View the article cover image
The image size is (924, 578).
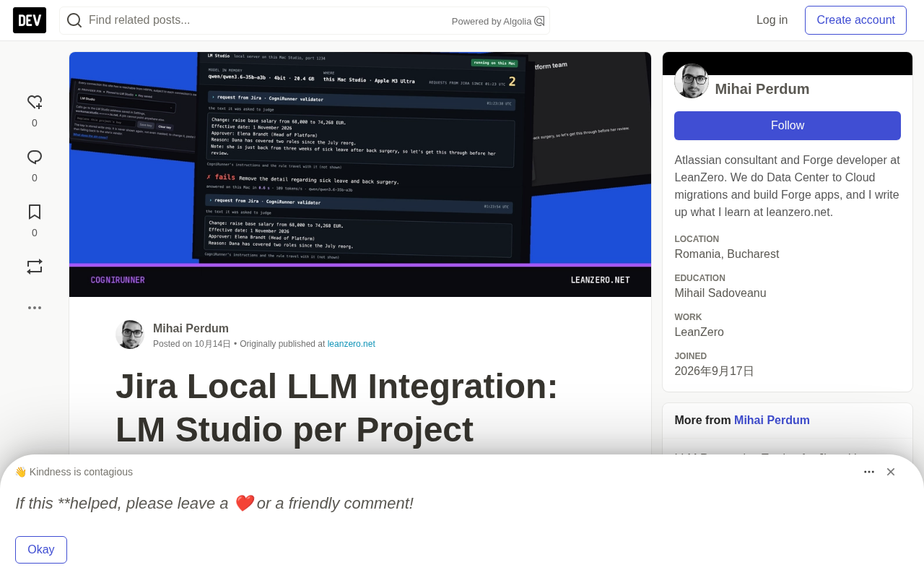pos(360,174)
